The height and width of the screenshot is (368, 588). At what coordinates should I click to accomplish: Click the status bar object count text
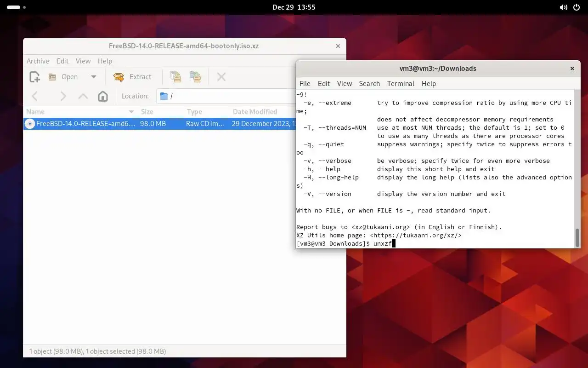pos(97,351)
